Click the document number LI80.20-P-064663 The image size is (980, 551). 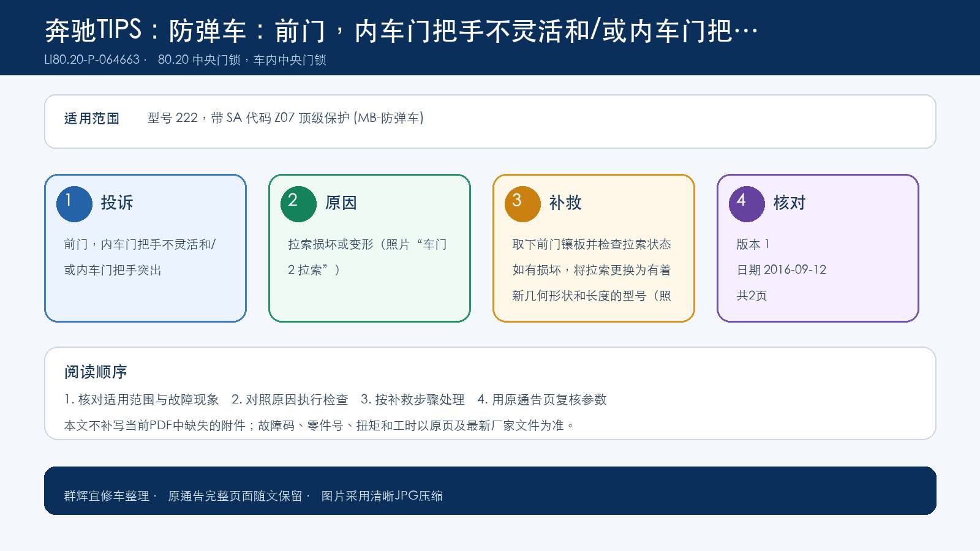[92, 60]
